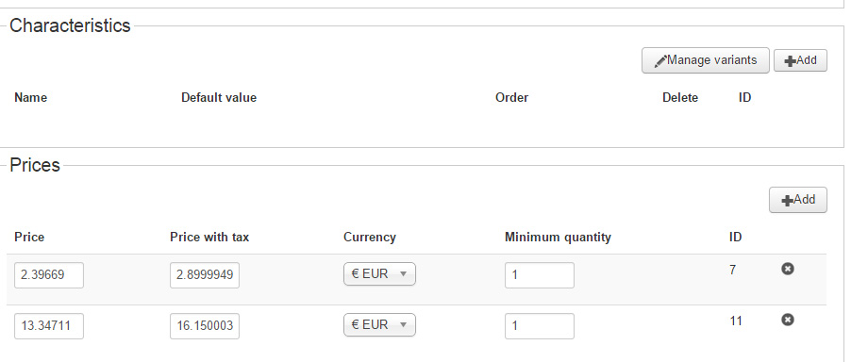Click the plus icon in Characteristics Add
The width and height of the screenshot is (868, 362).
(791, 61)
